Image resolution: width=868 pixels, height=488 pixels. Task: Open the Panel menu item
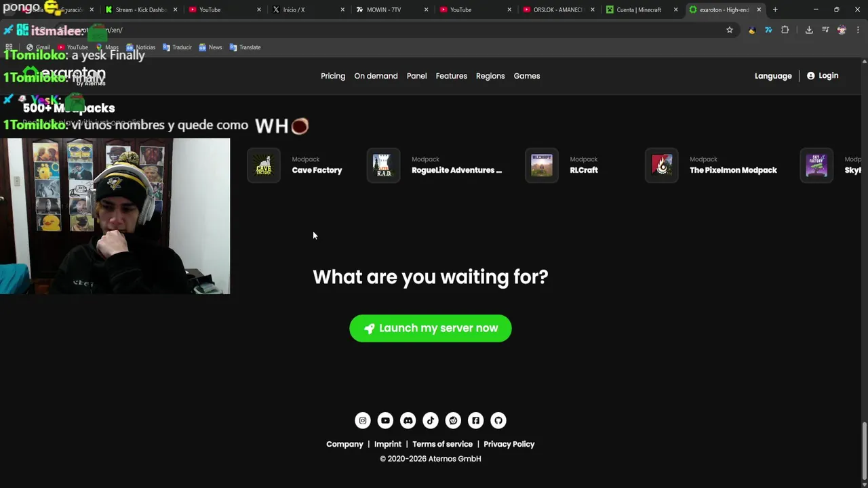[416, 76]
